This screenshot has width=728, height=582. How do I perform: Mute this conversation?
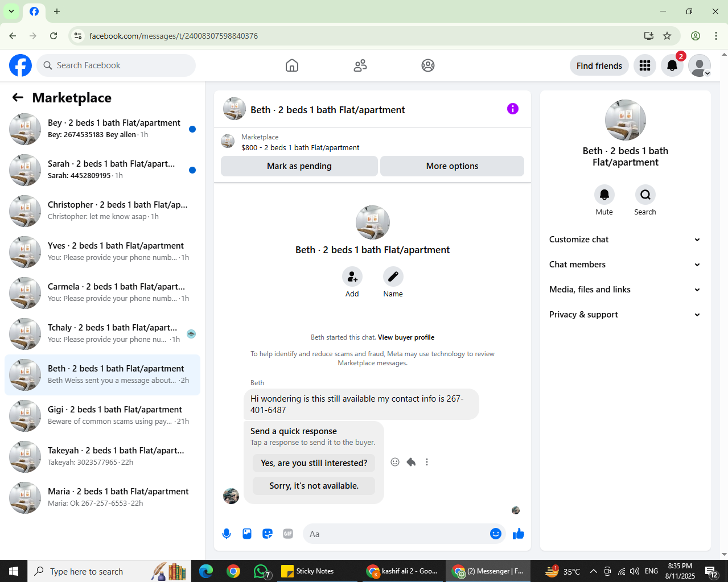click(x=604, y=195)
